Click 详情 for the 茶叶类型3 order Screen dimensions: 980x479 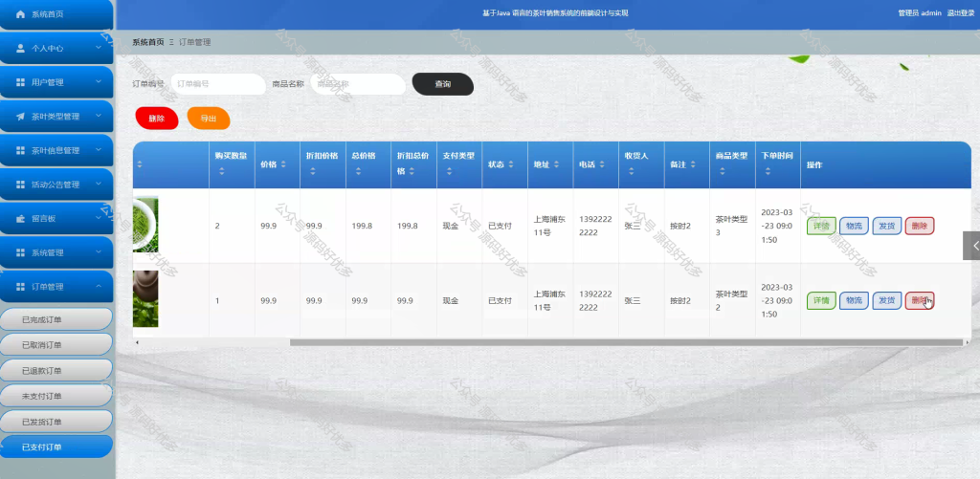pos(821,226)
